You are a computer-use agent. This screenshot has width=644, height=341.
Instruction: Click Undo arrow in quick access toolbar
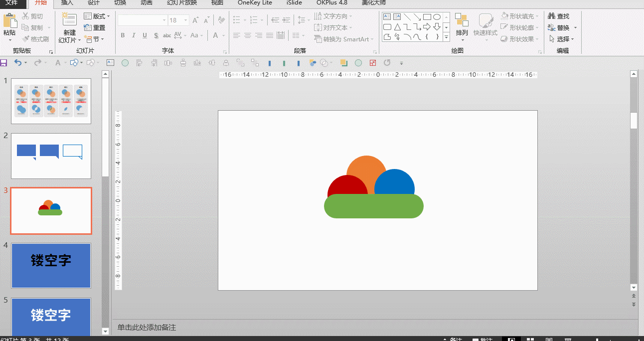(x=17, y=63)
